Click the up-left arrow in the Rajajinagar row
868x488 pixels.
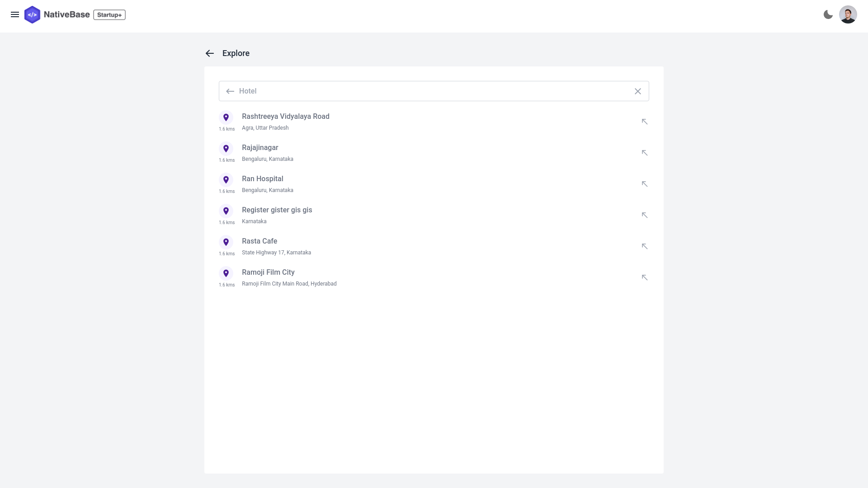click(x=645, y=153)
